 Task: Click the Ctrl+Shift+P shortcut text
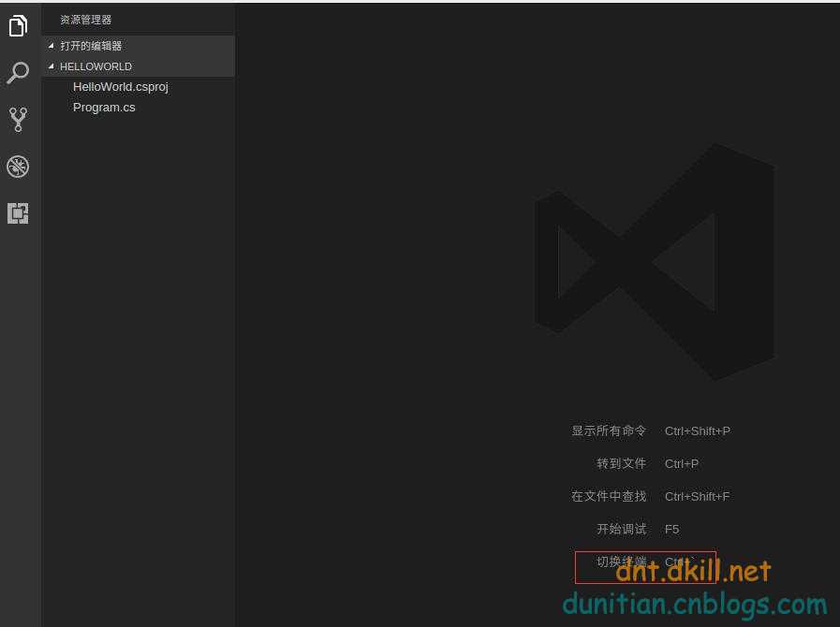tap(698, 431)
